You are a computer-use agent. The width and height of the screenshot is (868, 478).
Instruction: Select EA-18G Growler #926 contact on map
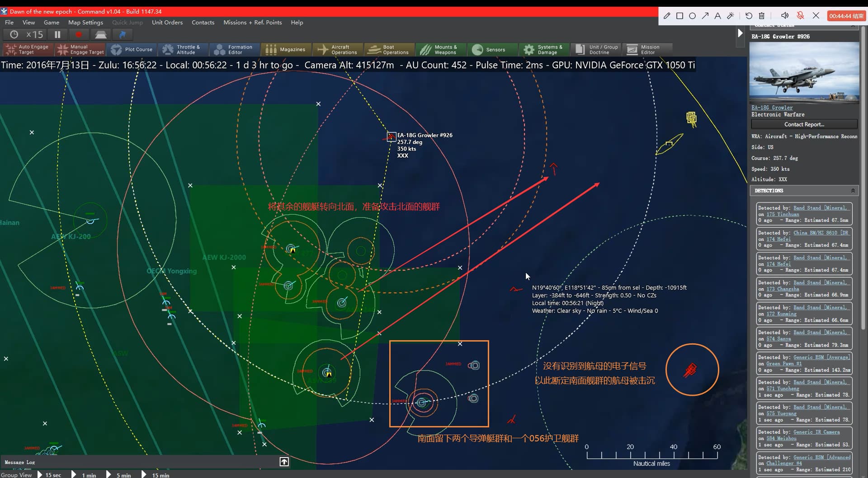[391, 136]
